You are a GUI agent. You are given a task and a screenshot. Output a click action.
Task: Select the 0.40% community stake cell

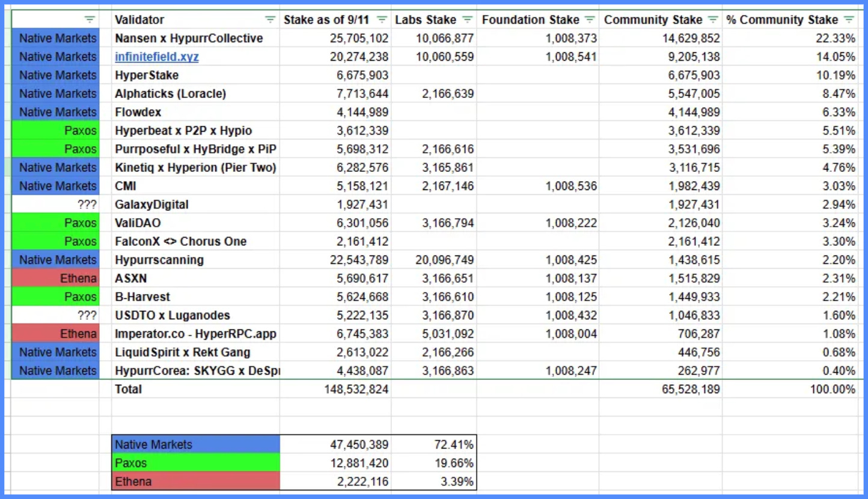tap(790, 371)
